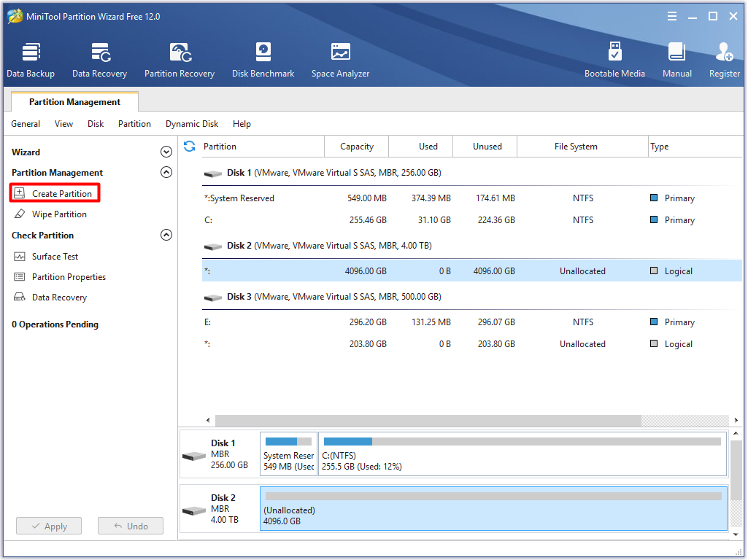Screen dimensions: 748x560
Task: Click the Wipe Partition link
Action: coord(59,214)
